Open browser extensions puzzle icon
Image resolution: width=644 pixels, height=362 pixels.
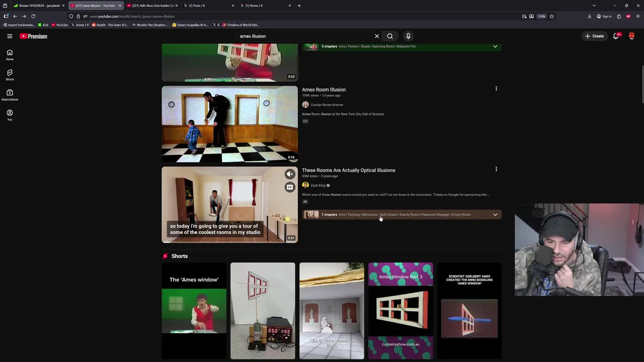tap(619, 16)
